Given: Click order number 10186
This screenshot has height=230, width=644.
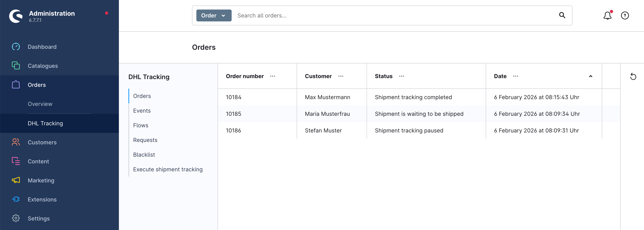Looking at the screenshot, I should tap(233, 130).
